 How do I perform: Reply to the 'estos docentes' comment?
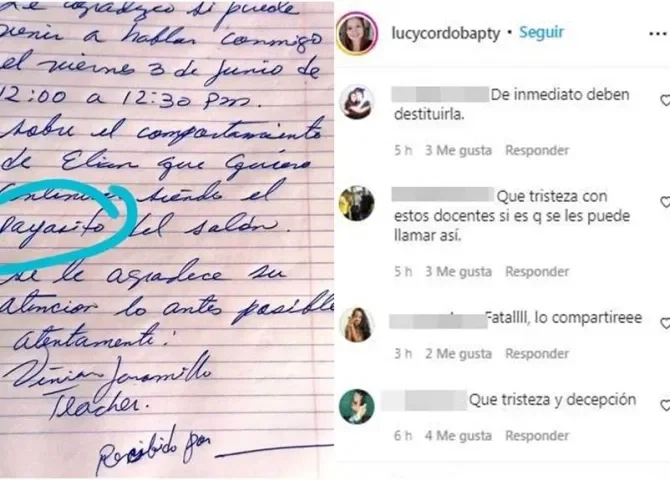click(537, 271)
